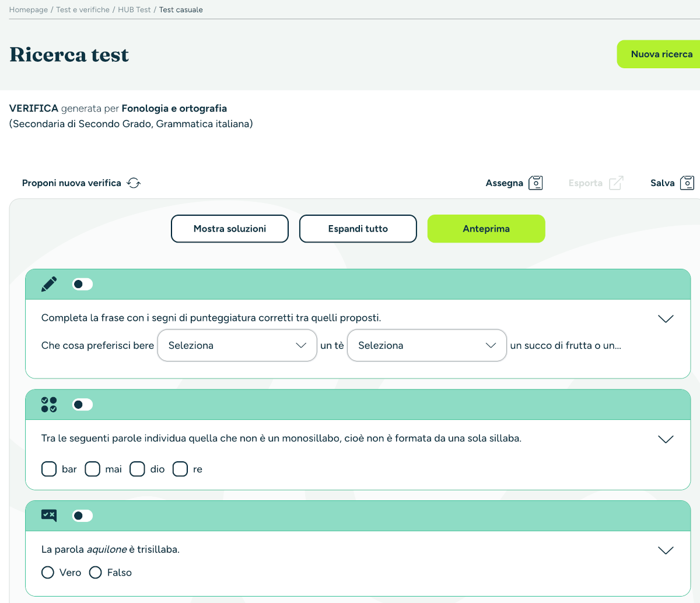Expand the punctuation question with its chevron

click(666, 318)
